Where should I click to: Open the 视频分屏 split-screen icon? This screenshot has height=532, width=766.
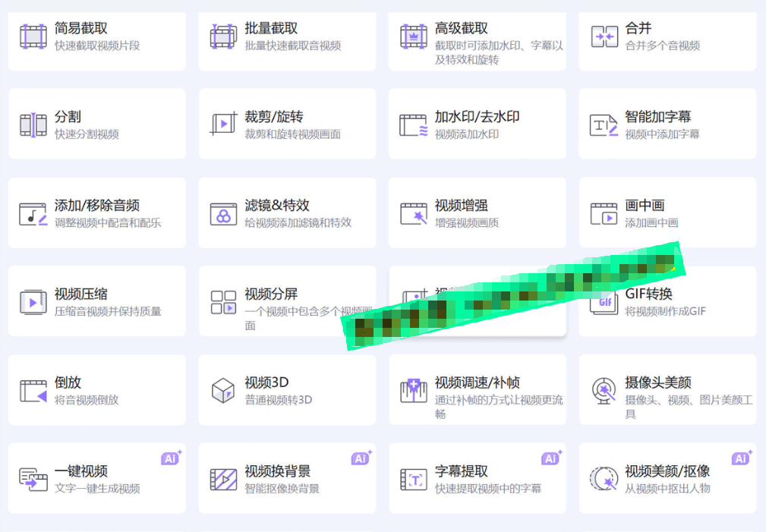point(223,302)
